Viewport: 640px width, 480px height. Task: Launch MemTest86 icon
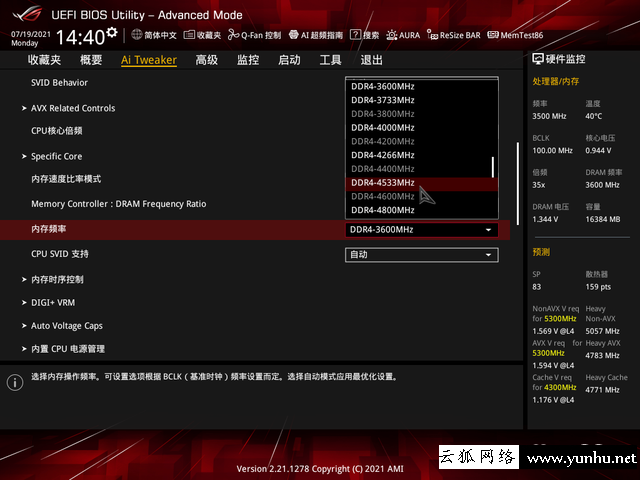point(493,35)
